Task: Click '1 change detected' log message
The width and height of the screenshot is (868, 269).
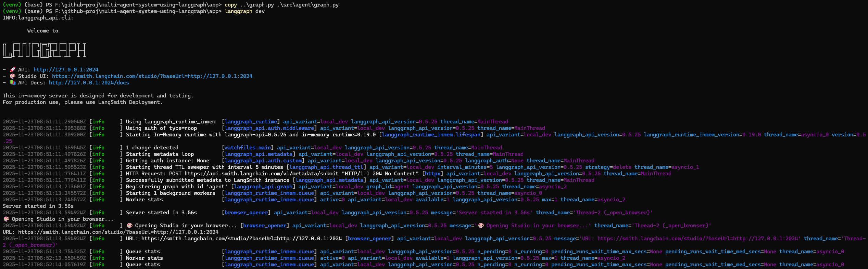Action: [x=152, y=148]
